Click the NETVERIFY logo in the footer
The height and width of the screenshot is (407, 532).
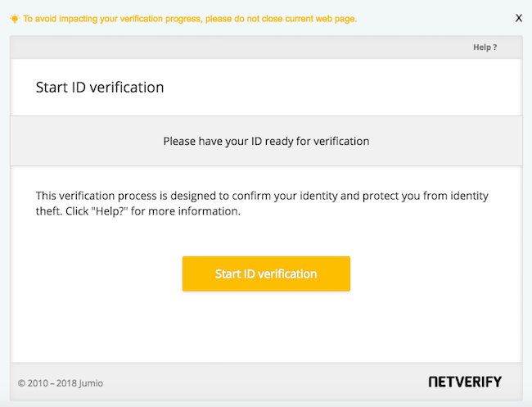[x=465, y=382]
